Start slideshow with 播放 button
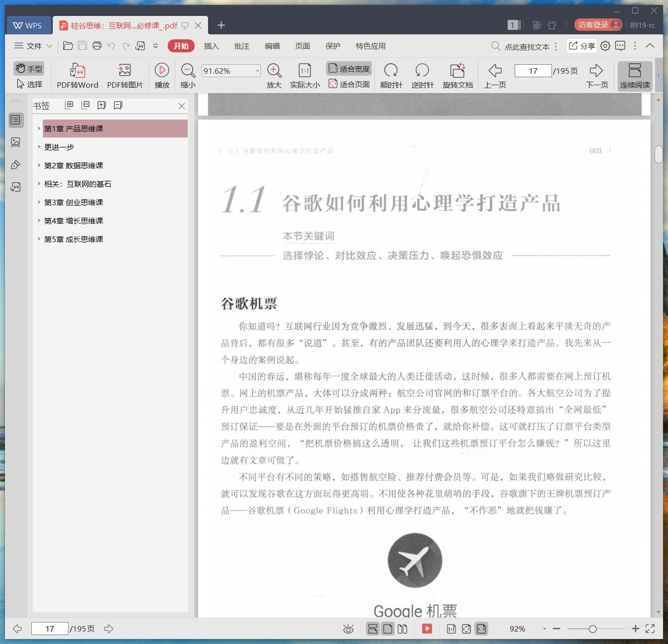This screenshot has width=668, height=644. 162,76
